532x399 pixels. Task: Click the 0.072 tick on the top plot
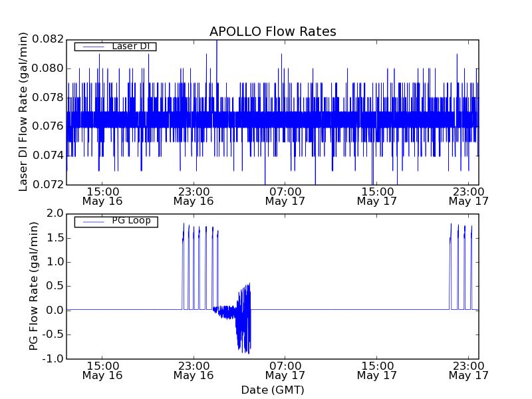[x=51, y=184]
